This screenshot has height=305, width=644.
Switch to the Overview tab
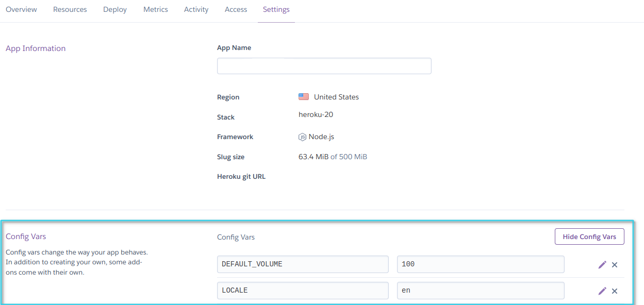(x=21, y=9)
